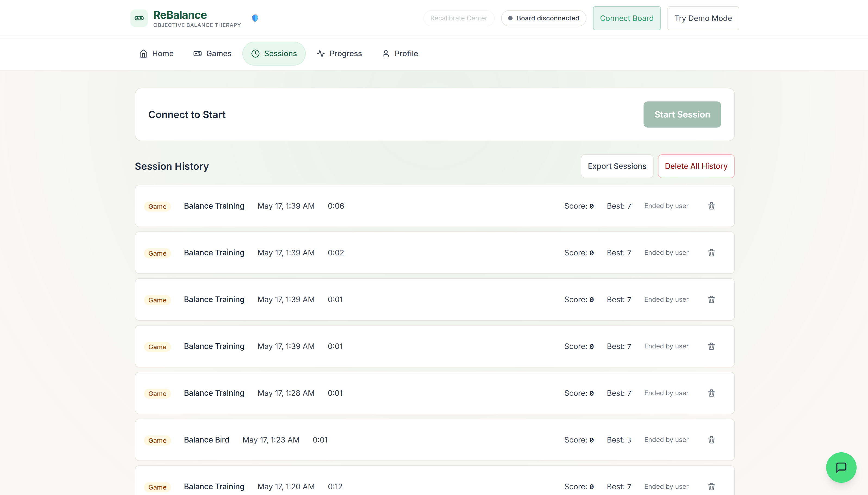Click the '0:06' duration value
Image resolution: width=868 pixels, height=495 pixels.
click(336, 206)
